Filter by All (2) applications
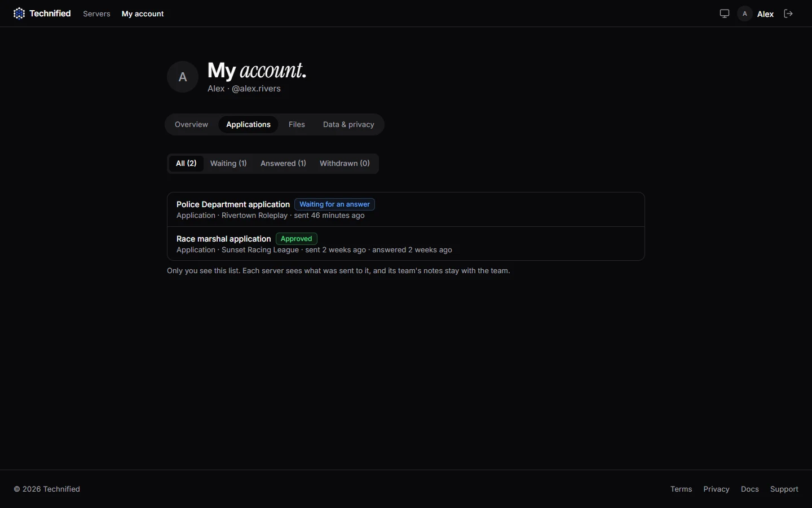 [186, 163]
